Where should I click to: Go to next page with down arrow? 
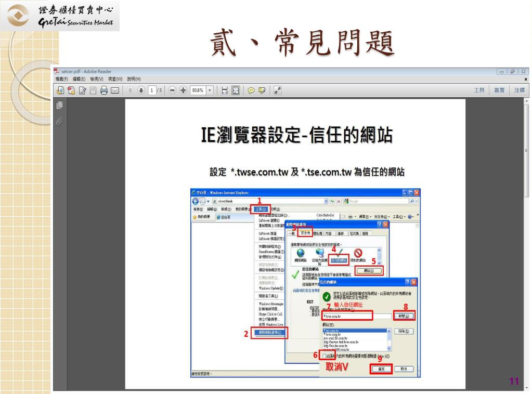141,90
